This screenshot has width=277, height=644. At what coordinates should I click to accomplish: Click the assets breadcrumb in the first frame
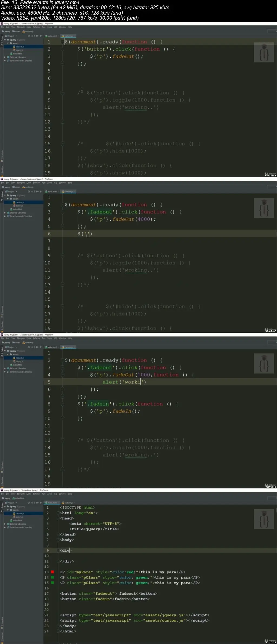[17, 32]
